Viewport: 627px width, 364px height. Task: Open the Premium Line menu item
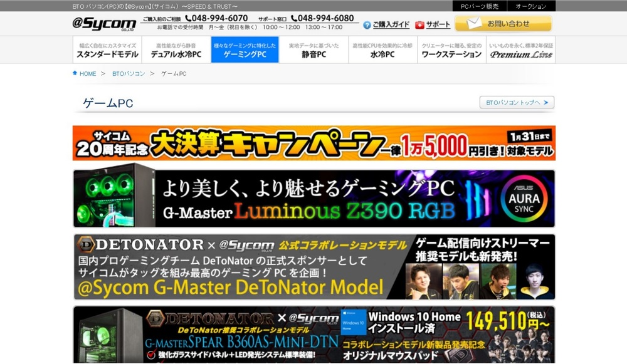click(x=521, y=50)
